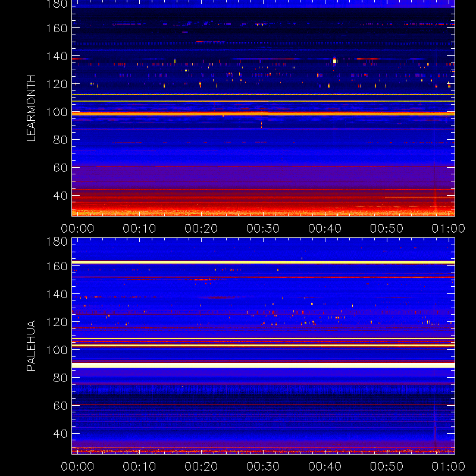Pick the 160 tick label on PALEHUA plot
This screenshot has height=476, width=476.
[57, 266]
